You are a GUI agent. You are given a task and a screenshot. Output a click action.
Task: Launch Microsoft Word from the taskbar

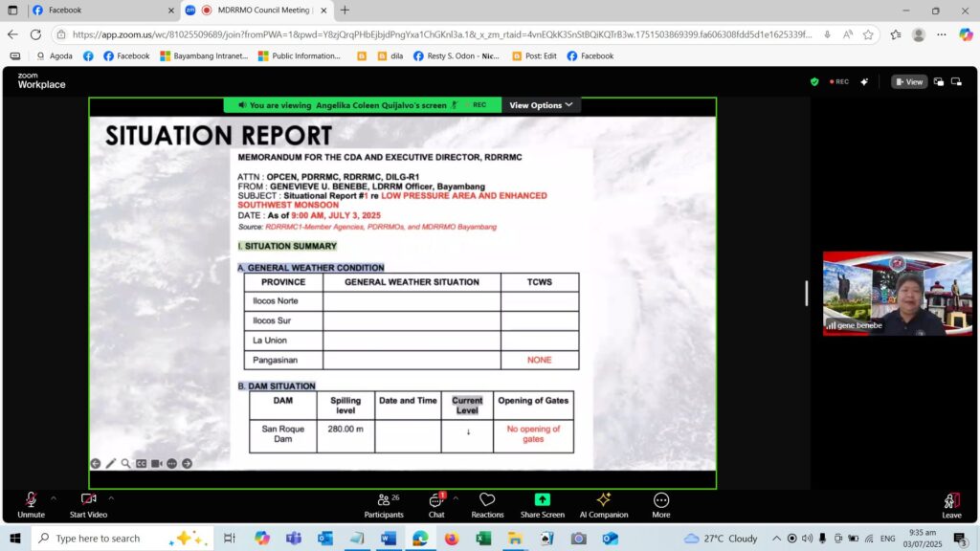[389, 538]
